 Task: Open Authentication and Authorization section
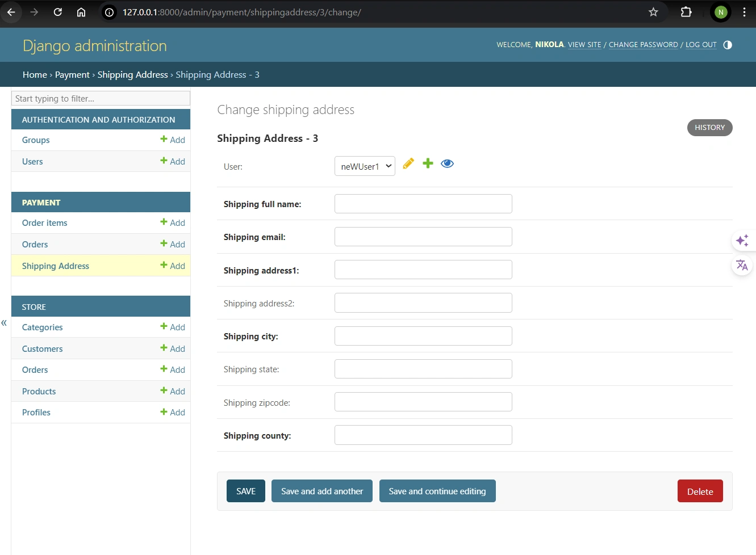click(99, 120)
